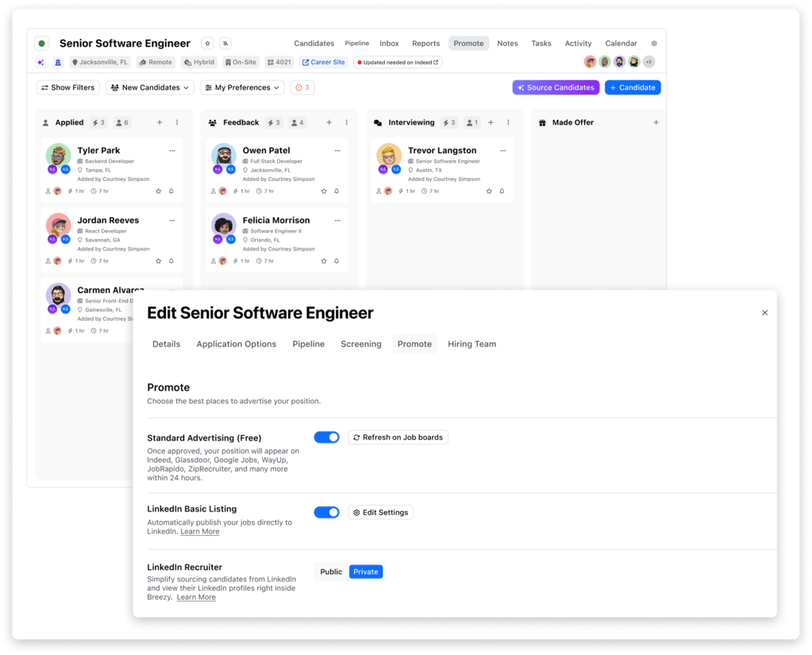Switch to the Candidates tab
Image resolution: width=812 pixels, height=655 pixels.
[x=314, y=44]
